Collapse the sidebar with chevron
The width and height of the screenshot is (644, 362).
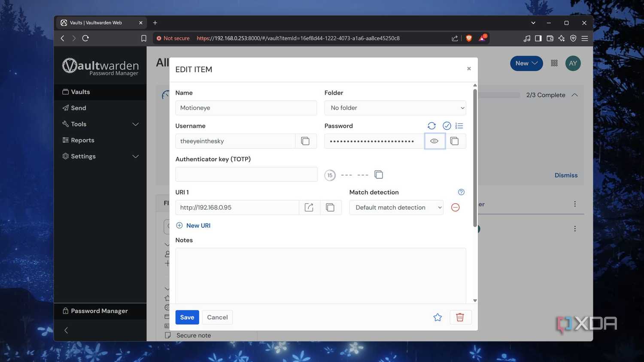click(66, 330)
